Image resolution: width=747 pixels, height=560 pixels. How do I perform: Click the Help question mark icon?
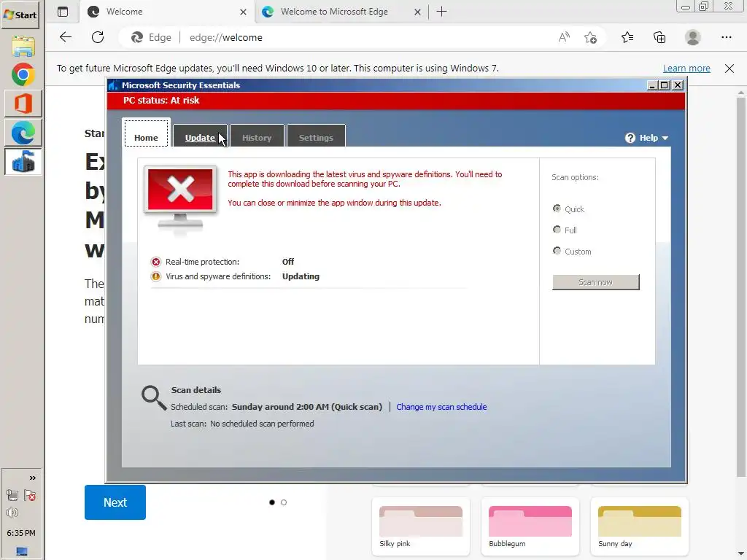tap(630, 138)
